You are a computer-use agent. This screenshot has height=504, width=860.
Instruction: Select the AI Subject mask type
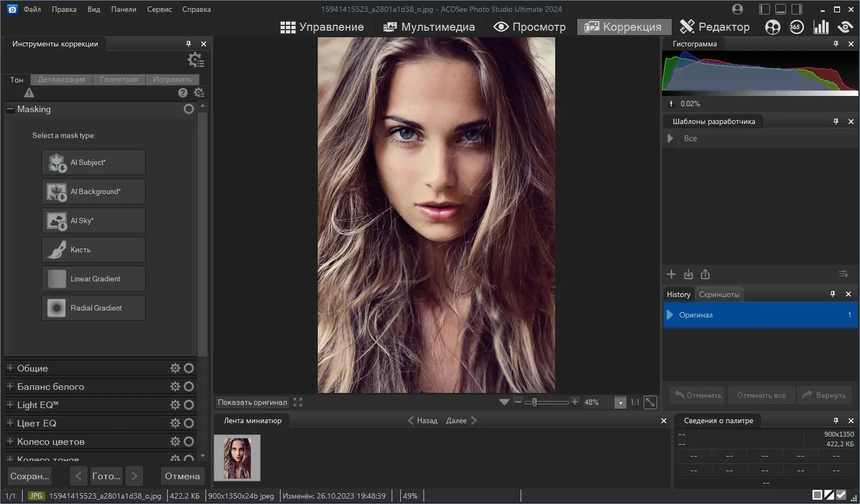coord(93,162)
